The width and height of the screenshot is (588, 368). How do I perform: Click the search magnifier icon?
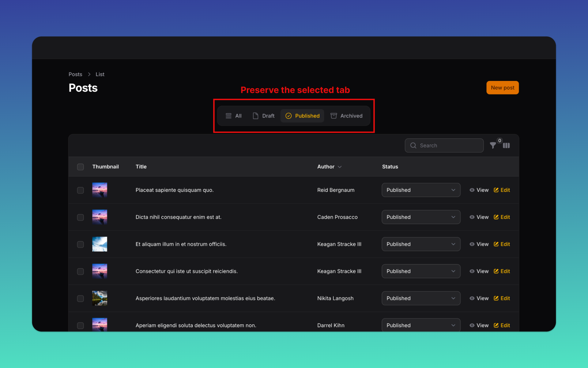point(413,145)
